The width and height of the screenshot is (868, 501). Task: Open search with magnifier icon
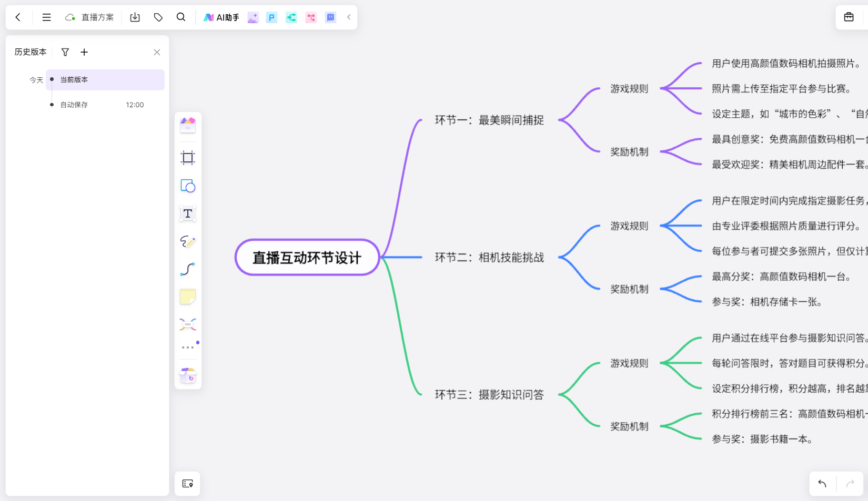point(181,17)
